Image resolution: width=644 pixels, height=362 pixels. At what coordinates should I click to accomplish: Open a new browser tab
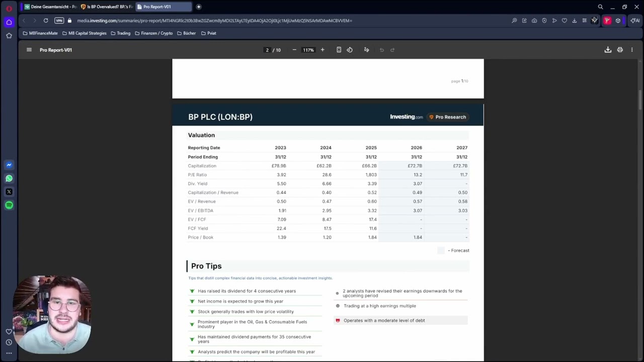[199, 7]
